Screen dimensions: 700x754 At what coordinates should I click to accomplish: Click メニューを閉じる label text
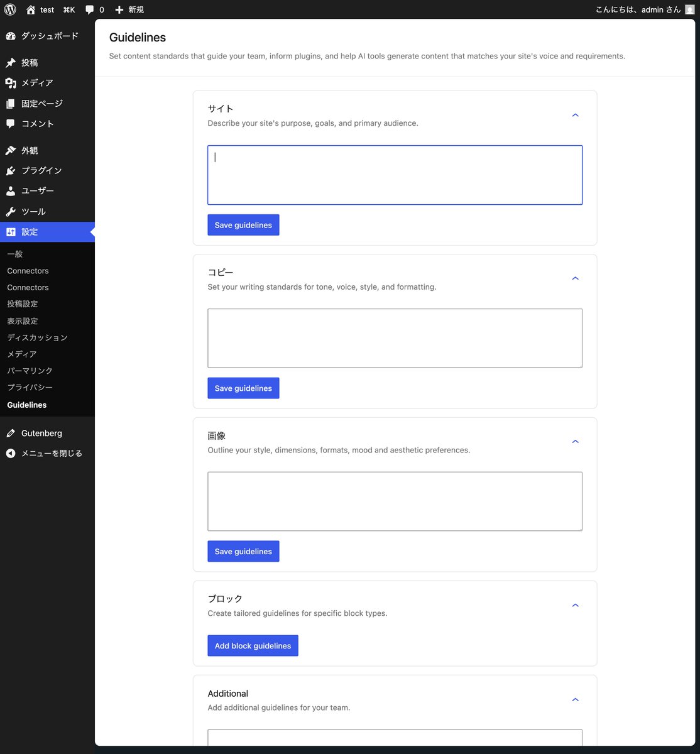(x=52, y=454)
